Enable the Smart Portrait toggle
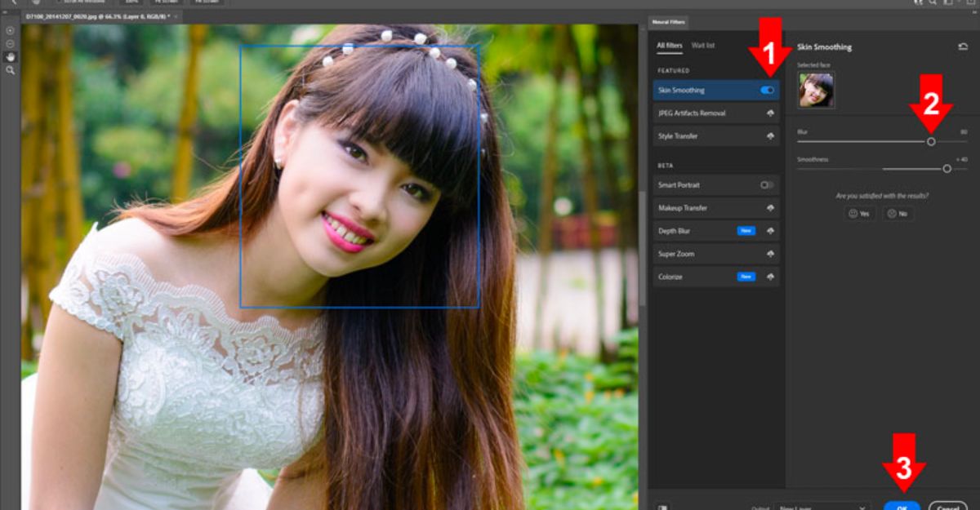The width and height of the screenshot is (980, 510). click(x=766, y=185)
